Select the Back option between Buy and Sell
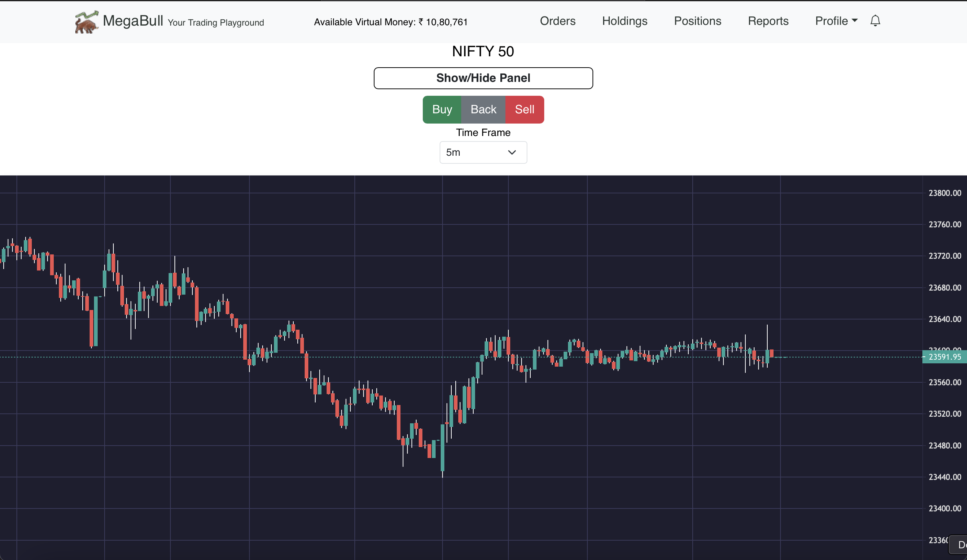 tap(483, 109)
